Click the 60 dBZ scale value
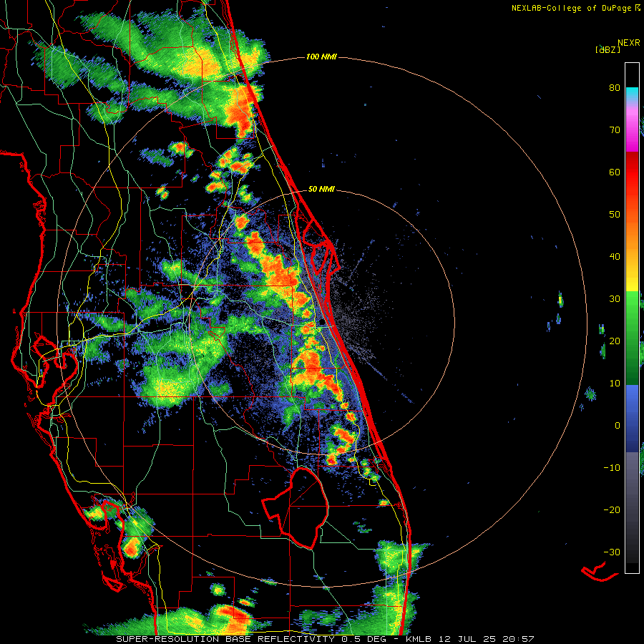Viewport: 644px width, 644px height. [615, 172]
